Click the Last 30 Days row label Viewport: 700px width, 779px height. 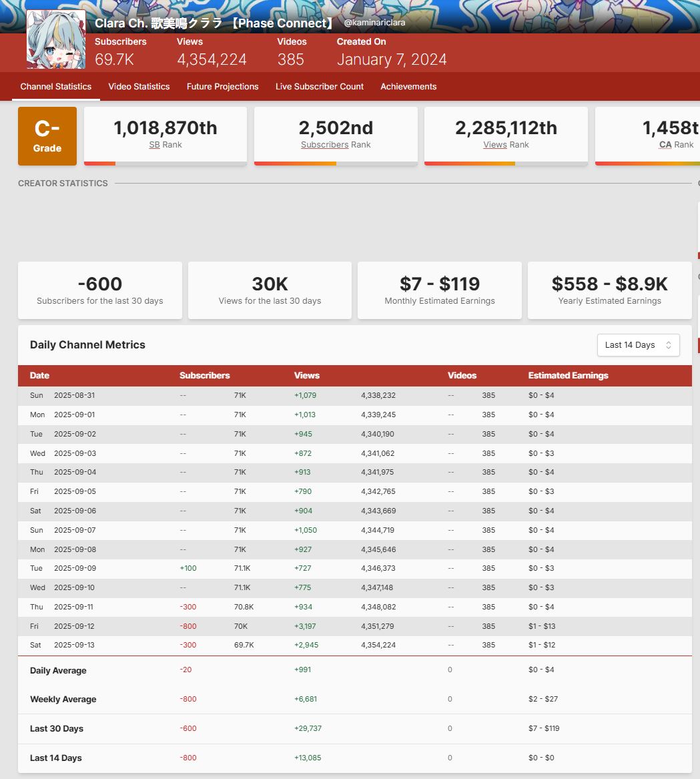pyautogui.click(x=57, y=729)
